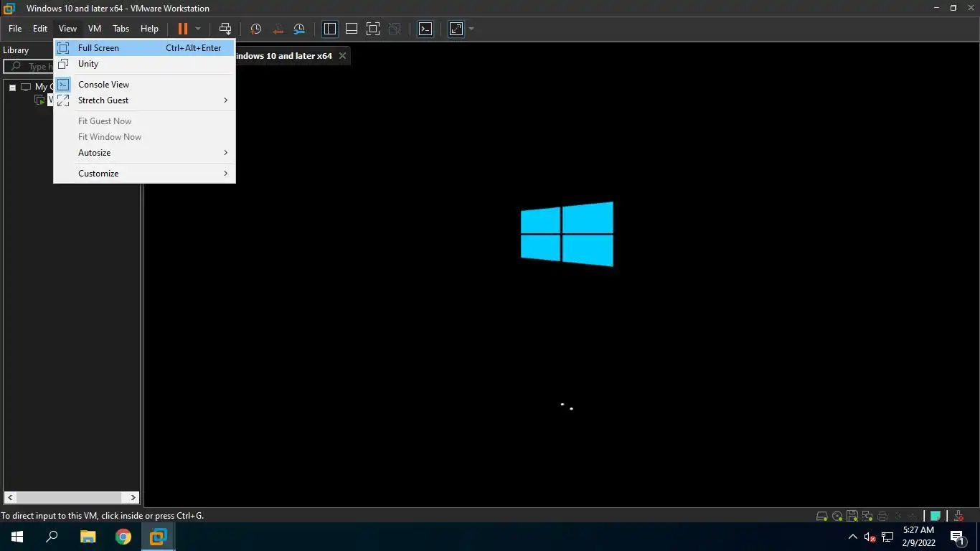The width and height of the screenshot is (980, 551).
Task: Click the orange Pause VM button
Action: [183, 29]
